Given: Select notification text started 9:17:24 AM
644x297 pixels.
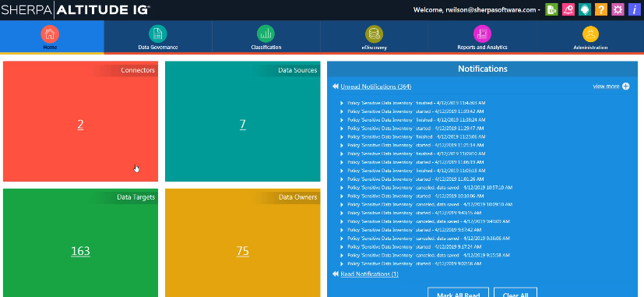Looking at the screenshot, I should click(414, 247).
